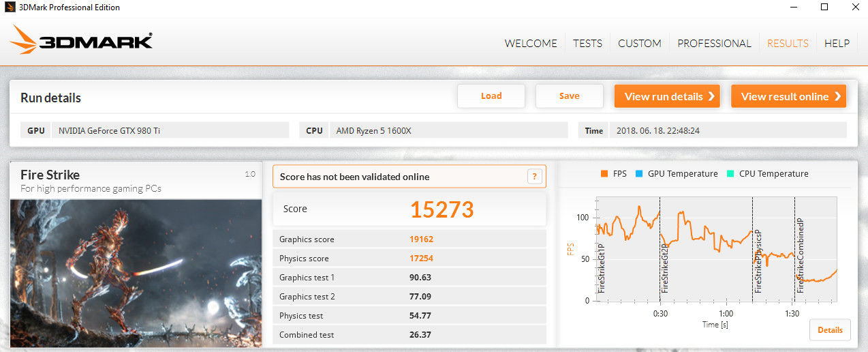Open the HELP tab
The height and width of the screenshot is (352, 868).
[x=837, y=43]
